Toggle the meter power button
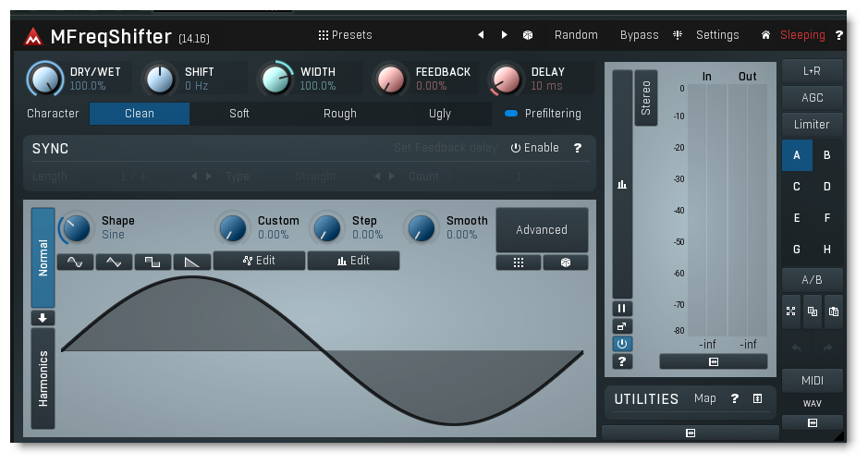The image size is (868, 464). 622,344
